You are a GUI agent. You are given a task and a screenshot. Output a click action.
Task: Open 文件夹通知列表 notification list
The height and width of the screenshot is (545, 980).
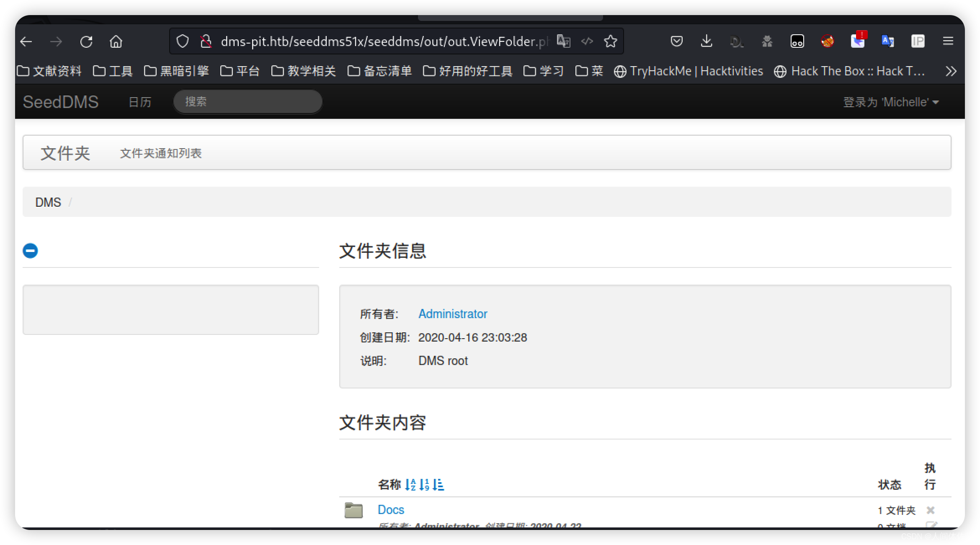pos(161,153)
